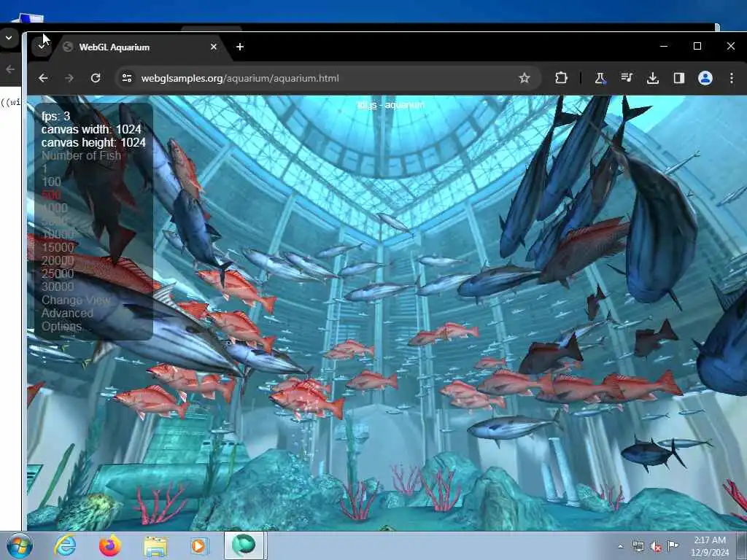Open the three-dot Chrome menu
This screenshot has width=747, height=560.
[731, 78]
